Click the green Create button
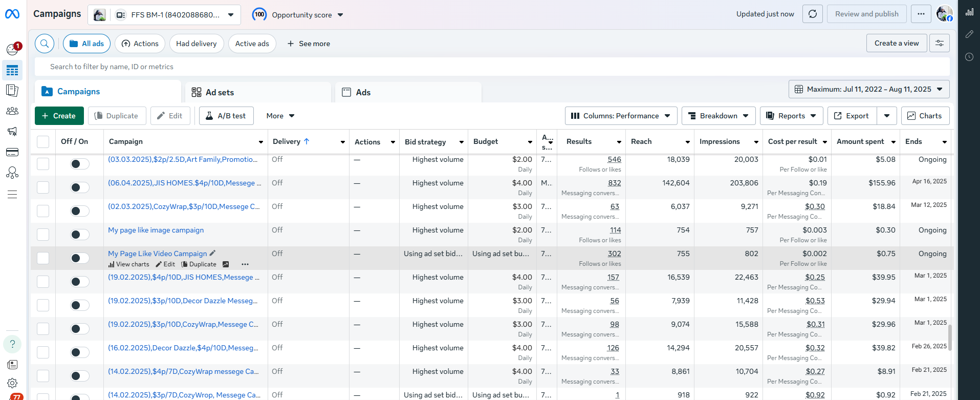Image resolution: width=980 pixels, height=400 pixels. pyautogui.click(x=58, y=116)
